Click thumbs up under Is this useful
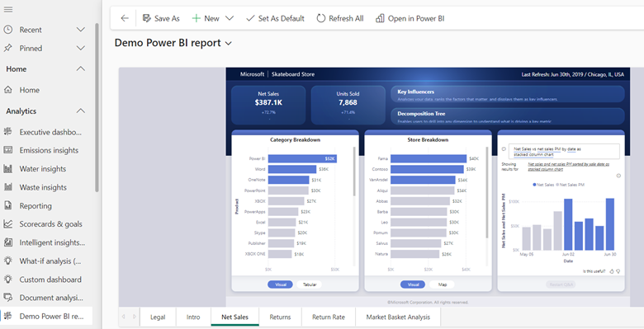Screen dimensions: 644x329 pyautogui.click(x=612, y=271)
